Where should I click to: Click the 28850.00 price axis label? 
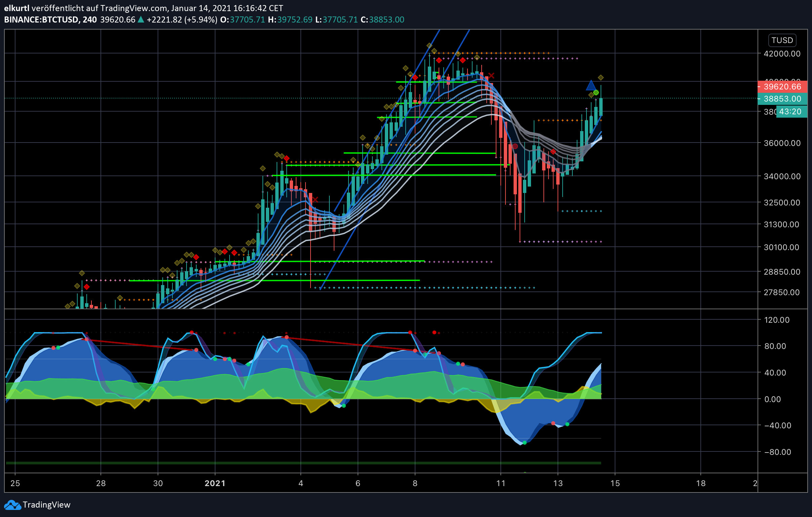[x=782, y=272]
